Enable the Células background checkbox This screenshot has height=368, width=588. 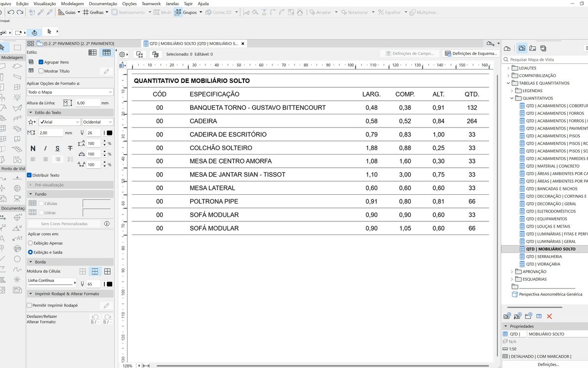tap(41, 203)
